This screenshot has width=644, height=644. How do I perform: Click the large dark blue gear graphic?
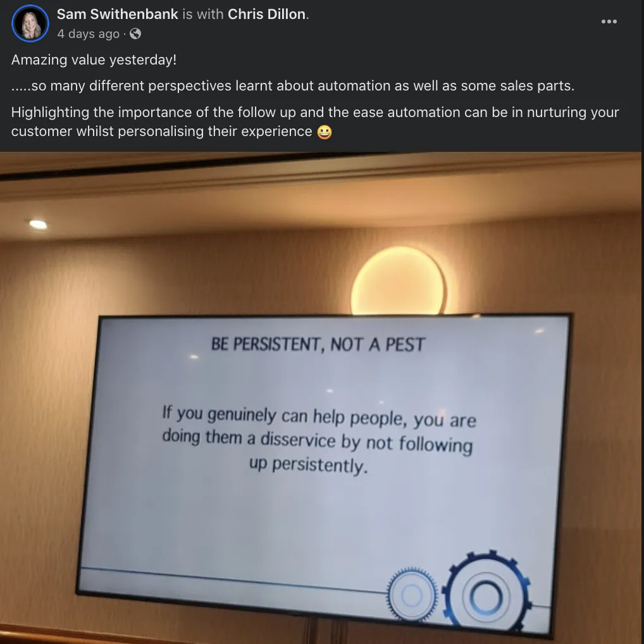pos(486,593)
